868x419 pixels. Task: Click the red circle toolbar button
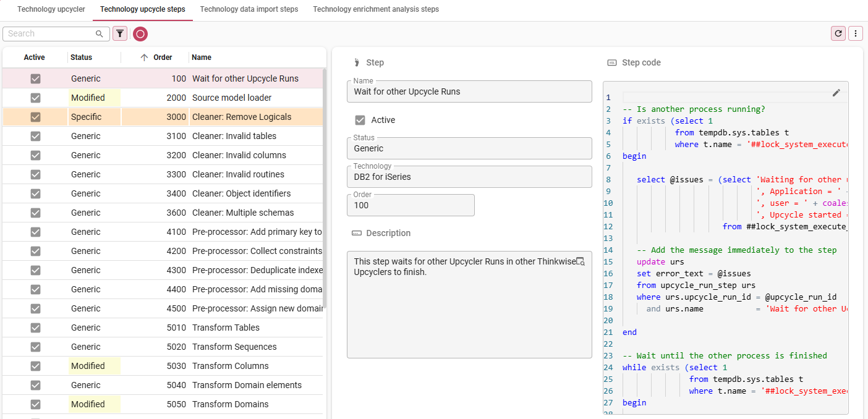(140, 34)
